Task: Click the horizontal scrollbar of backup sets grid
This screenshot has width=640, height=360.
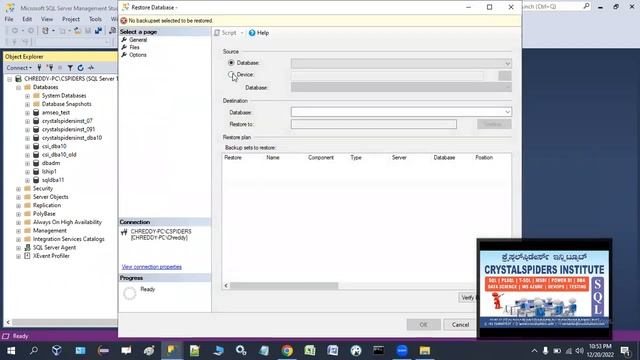Action: (284, 286)
